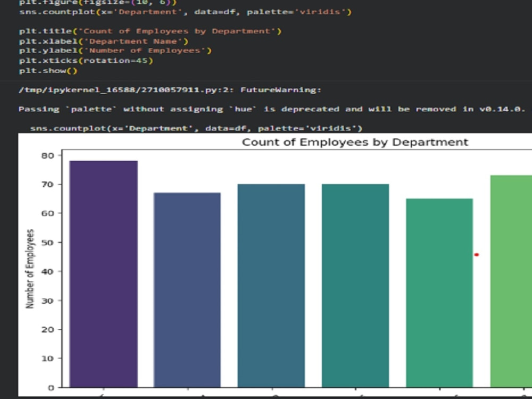Click the 'Number of Employees' y-axis label
The height and width of the screenshot is (399, 532).
[x=30, y=269]
